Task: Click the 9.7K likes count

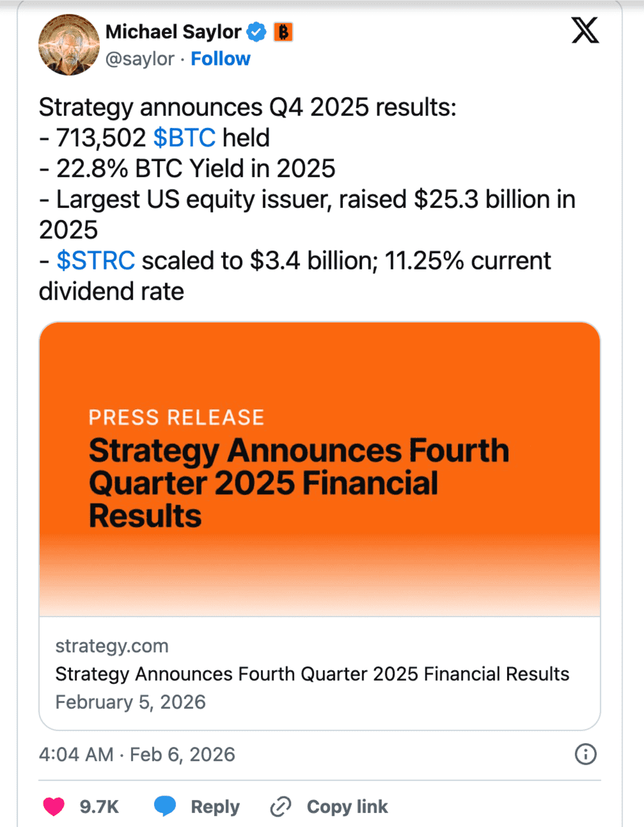Action: [99, 807]
